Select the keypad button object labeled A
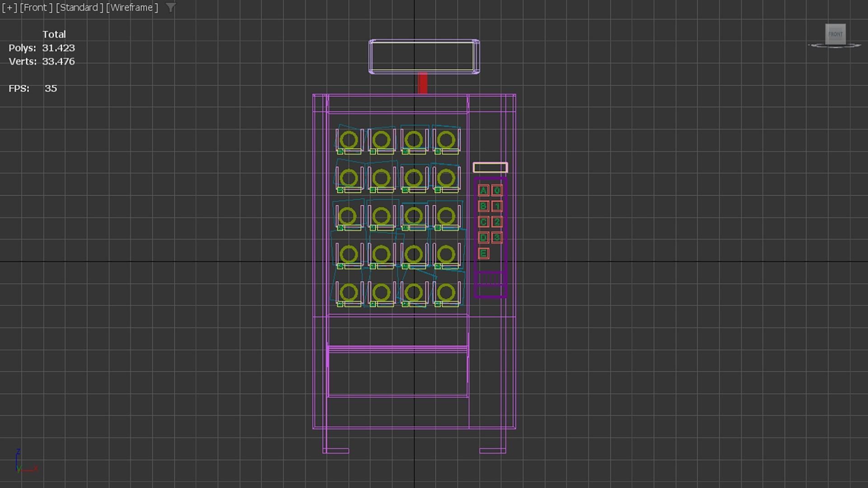The image size is (868, 488). click(483, 190)
